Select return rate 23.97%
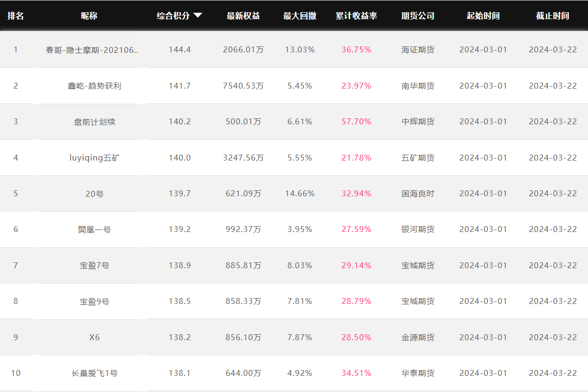This screenshot has height=392, width=588. 356,86
